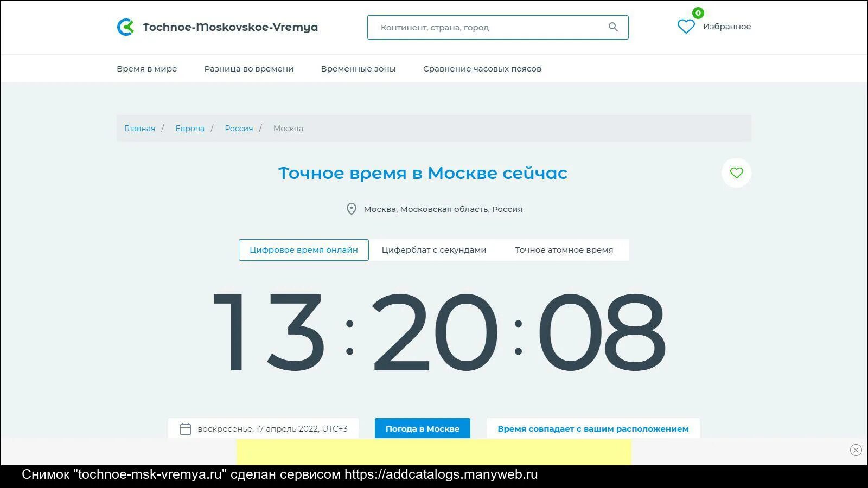Open Сравнение часовых поясов menu
868x488 pixels.
(x=482, y=69)
